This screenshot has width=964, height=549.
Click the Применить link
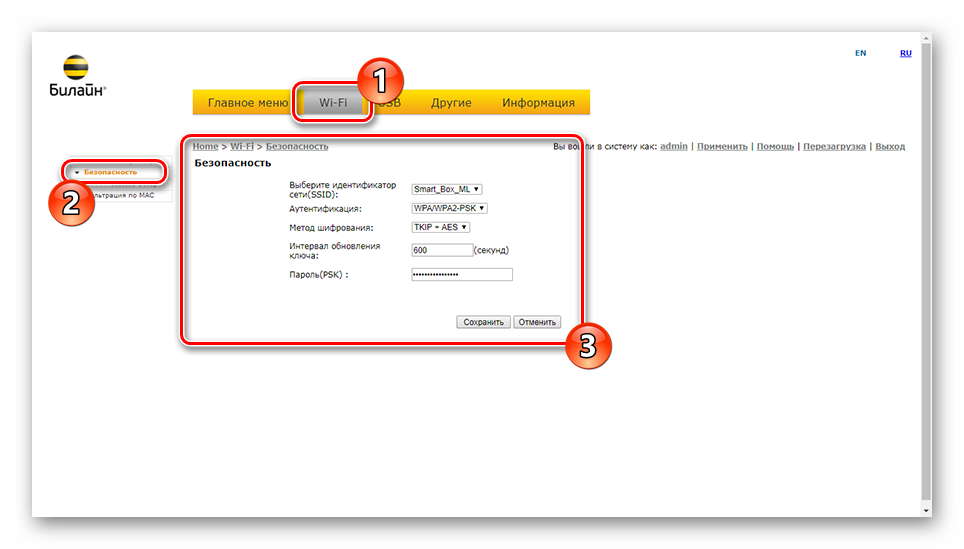722,146
